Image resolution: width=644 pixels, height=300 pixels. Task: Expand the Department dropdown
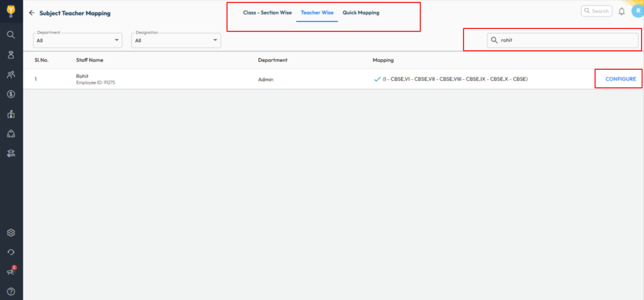point(78,40)
